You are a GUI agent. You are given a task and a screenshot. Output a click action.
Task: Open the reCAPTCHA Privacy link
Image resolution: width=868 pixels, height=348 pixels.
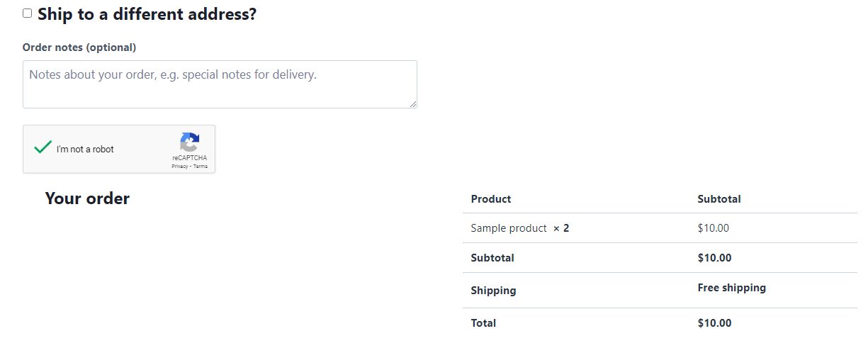[x=179, y=167]
